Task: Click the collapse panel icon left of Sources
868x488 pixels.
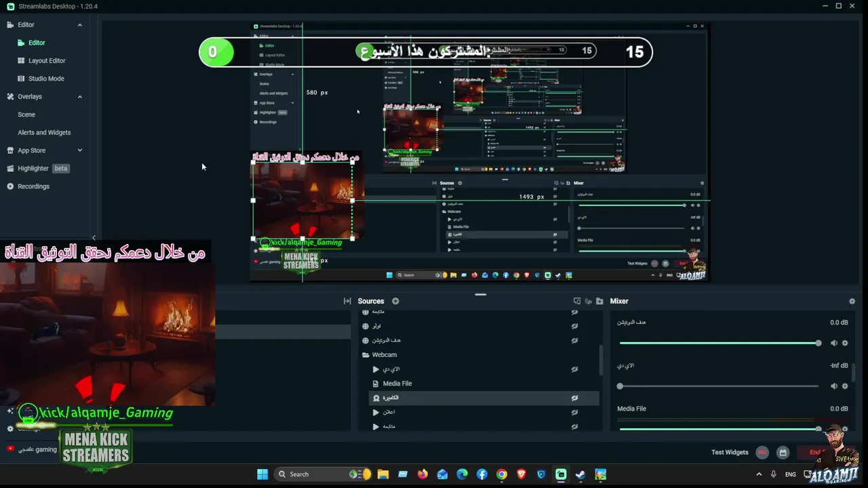Action: click(347, 301)
